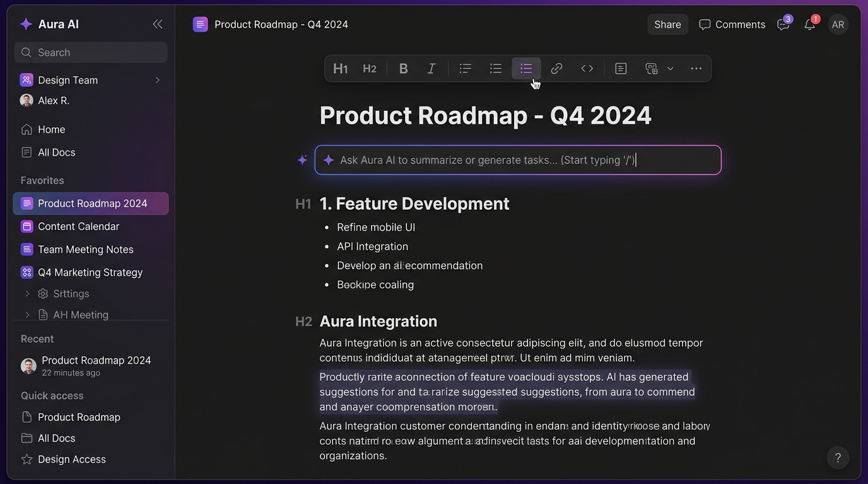
Task: Open the Content Calendar favorite
Action: (70, 226)
